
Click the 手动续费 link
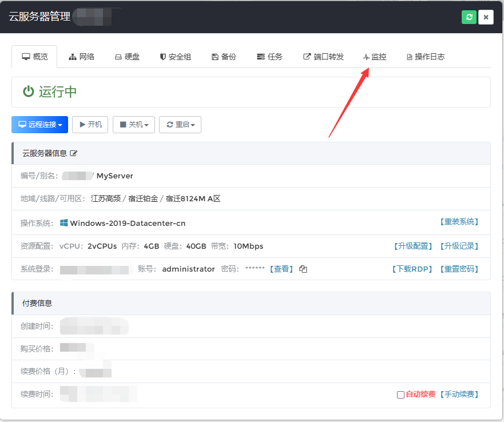459,395
